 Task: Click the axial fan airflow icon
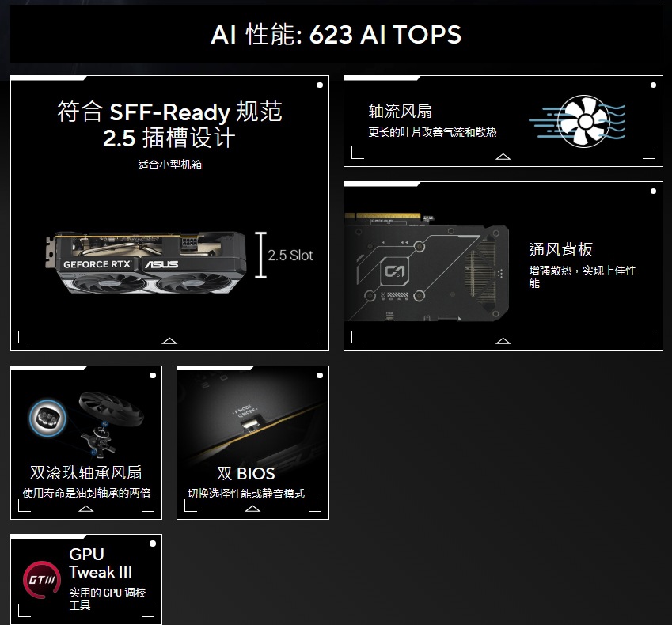577,121
